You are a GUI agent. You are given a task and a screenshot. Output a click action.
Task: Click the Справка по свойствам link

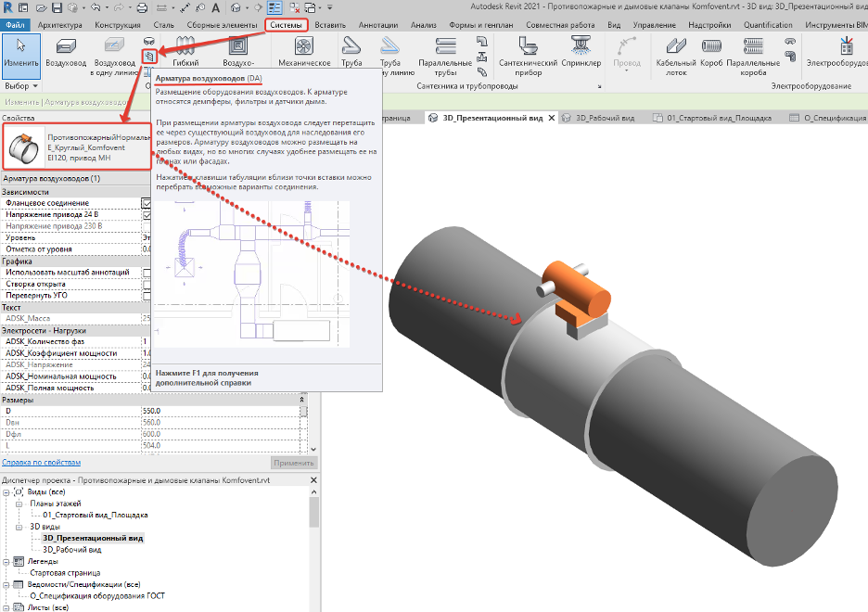point(42,463)
